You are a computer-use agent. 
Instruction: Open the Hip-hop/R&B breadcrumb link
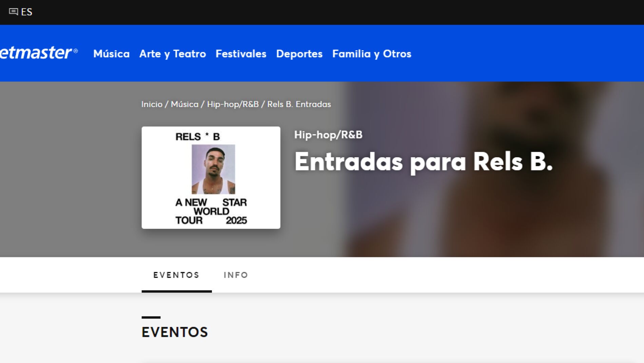pyautogui.click(x=233, y=104)
